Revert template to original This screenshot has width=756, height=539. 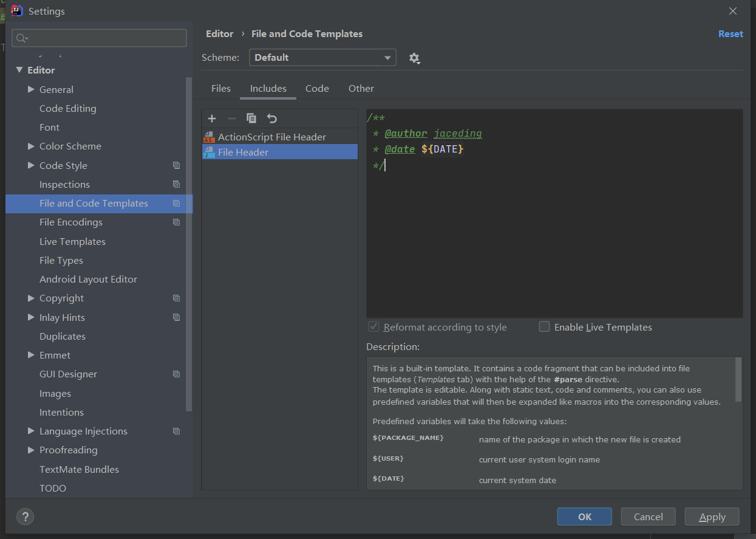click(272, 118)
